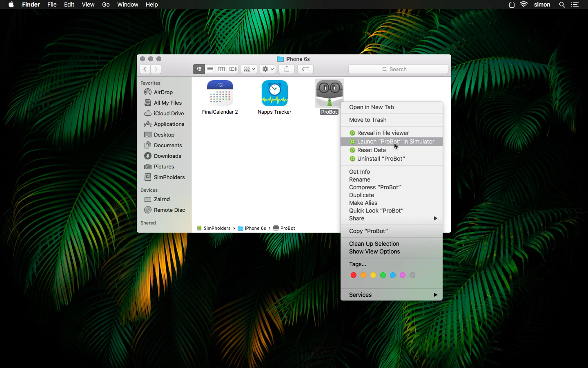Apply the orange tag color
588x368 pixels.
pyautogui.click(x=363, y=275)
